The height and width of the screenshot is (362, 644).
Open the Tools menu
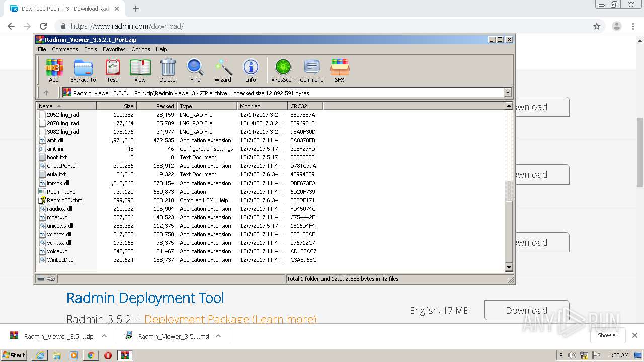[91, 49]
